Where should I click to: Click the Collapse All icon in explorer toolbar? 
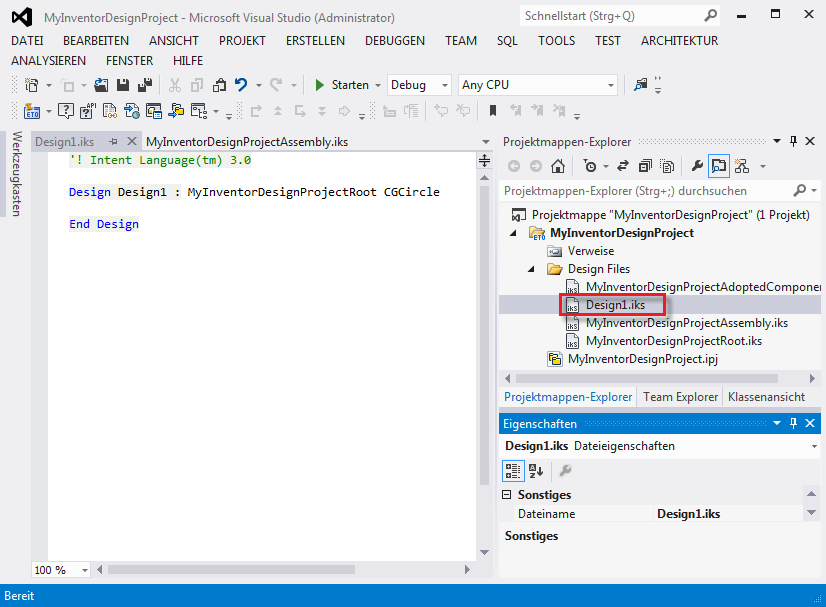(x=645, y=167)
